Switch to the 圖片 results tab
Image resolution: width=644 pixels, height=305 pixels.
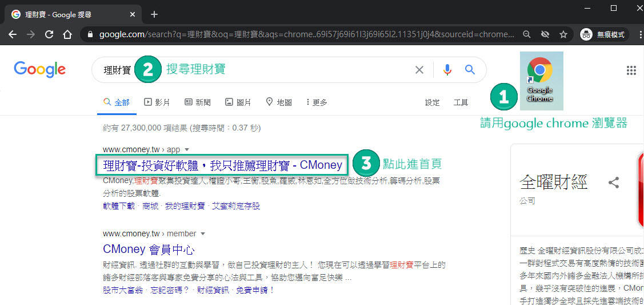[x=238, y=102]
